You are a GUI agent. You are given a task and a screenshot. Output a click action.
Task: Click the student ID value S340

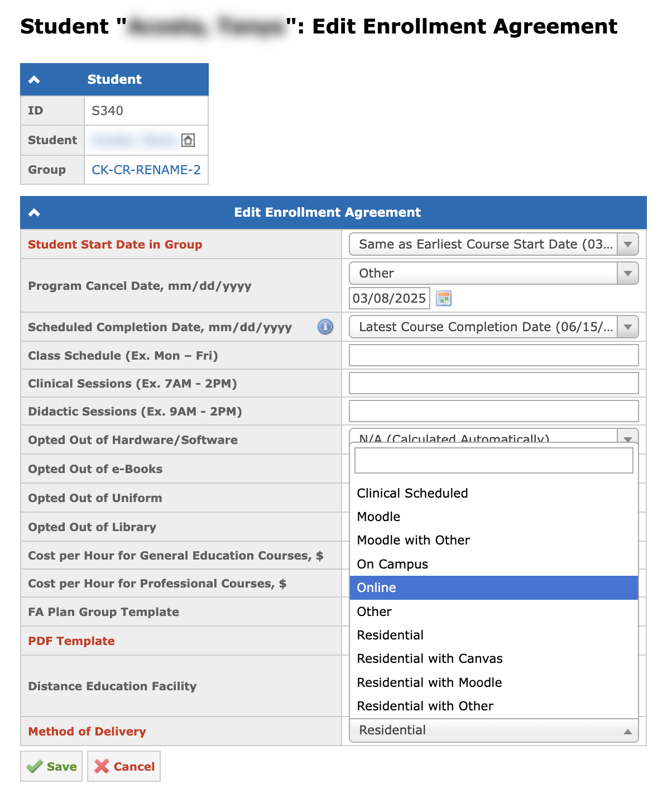click(107, 111)
